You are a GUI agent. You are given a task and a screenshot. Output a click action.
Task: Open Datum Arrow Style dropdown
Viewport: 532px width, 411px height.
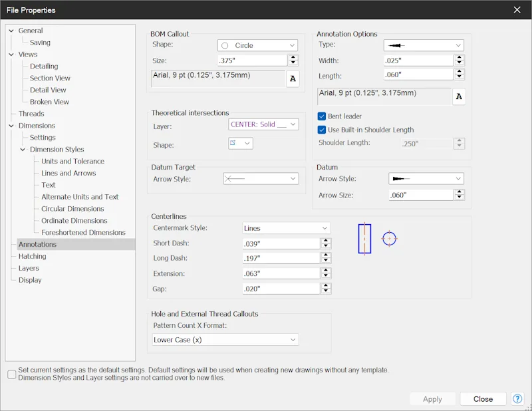coord(426,178)
